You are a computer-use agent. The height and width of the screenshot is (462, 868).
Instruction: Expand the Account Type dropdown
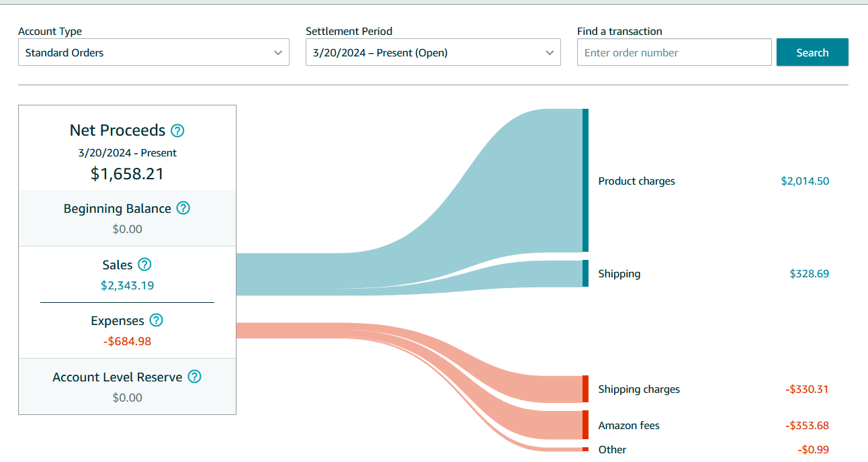[x=154, y=52]
